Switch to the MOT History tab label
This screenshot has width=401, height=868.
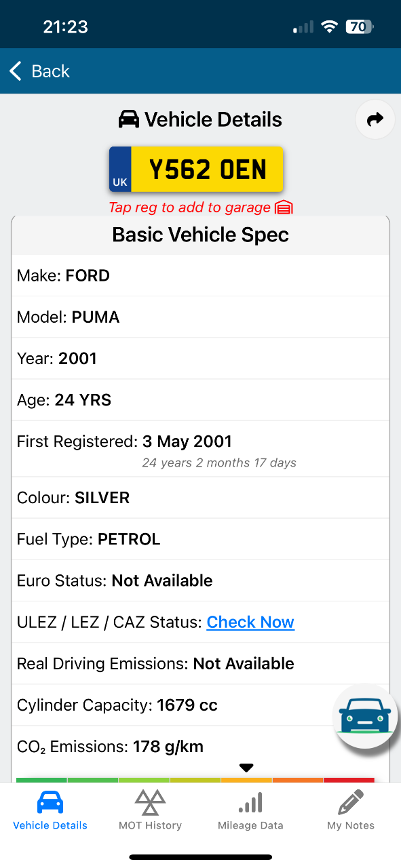(150, 825)
